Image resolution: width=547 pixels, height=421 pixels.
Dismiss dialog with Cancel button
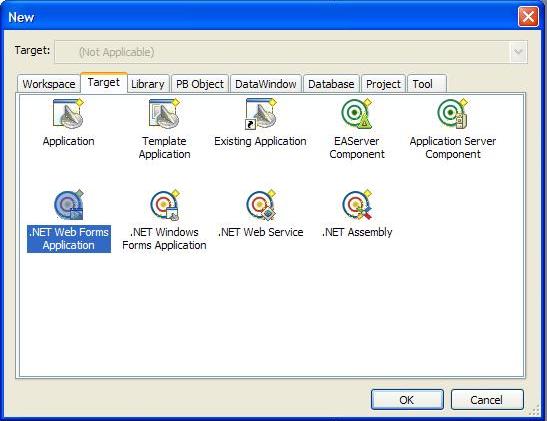tap(487, 400)
